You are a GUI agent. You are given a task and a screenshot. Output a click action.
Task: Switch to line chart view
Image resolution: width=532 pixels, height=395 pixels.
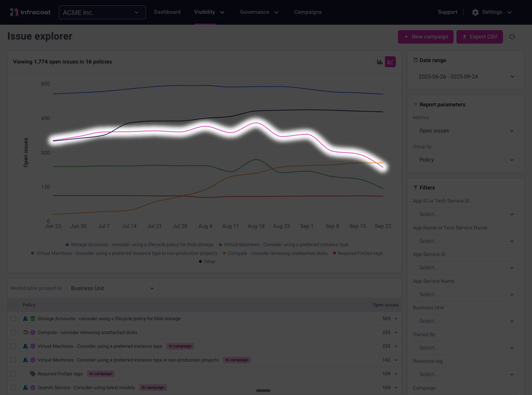390,62
